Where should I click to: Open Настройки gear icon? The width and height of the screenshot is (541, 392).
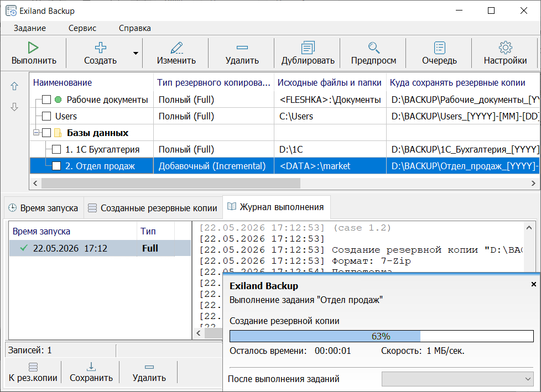click(x=506, y=48)
